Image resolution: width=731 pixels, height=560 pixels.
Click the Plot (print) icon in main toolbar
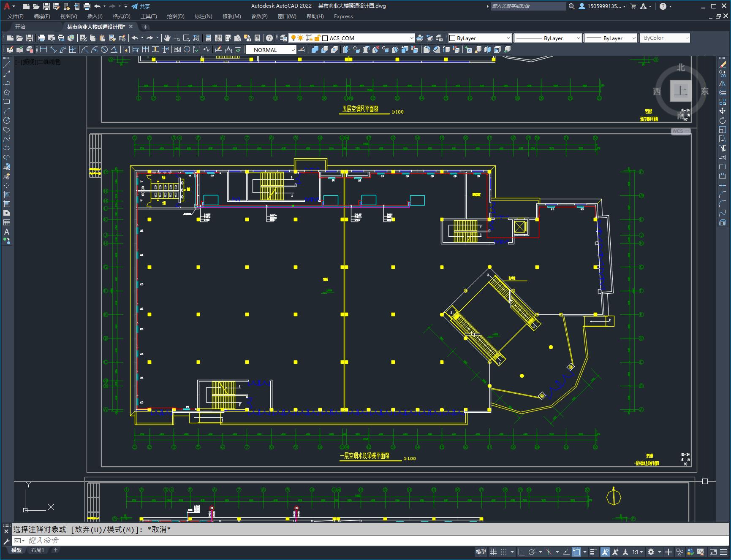[42, 38]
